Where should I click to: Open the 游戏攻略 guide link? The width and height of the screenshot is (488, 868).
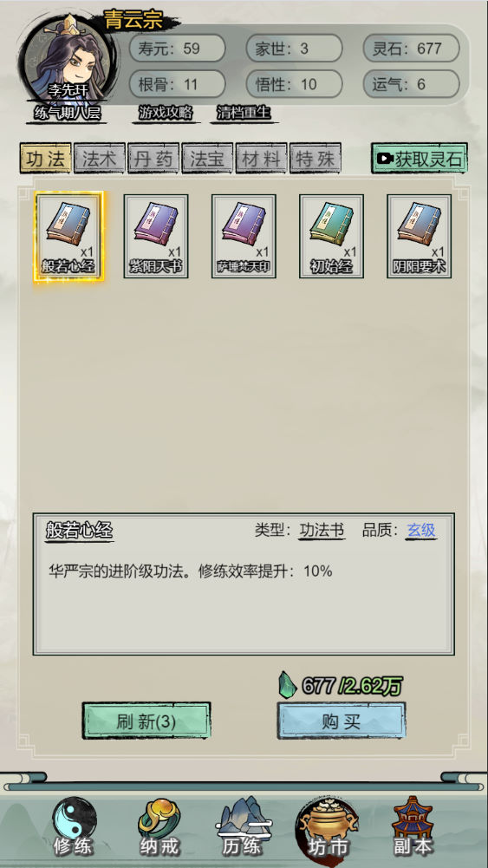(x=166, y=113)
